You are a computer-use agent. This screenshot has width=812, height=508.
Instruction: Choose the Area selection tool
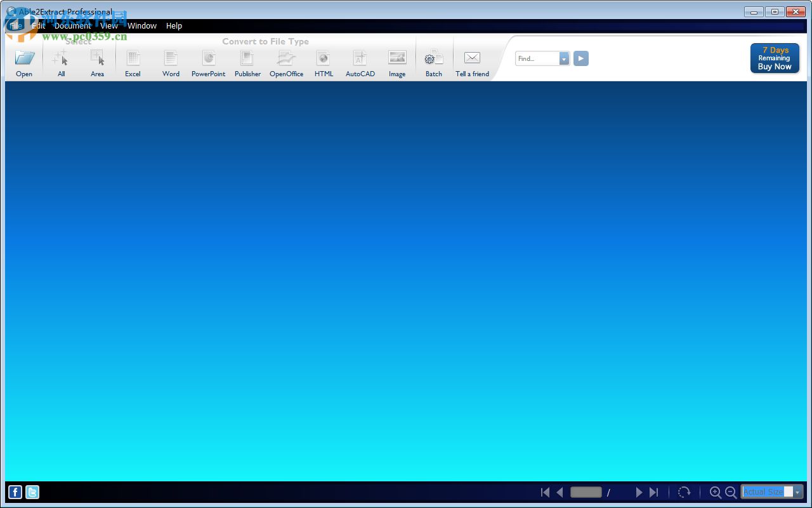click(97, 58)
